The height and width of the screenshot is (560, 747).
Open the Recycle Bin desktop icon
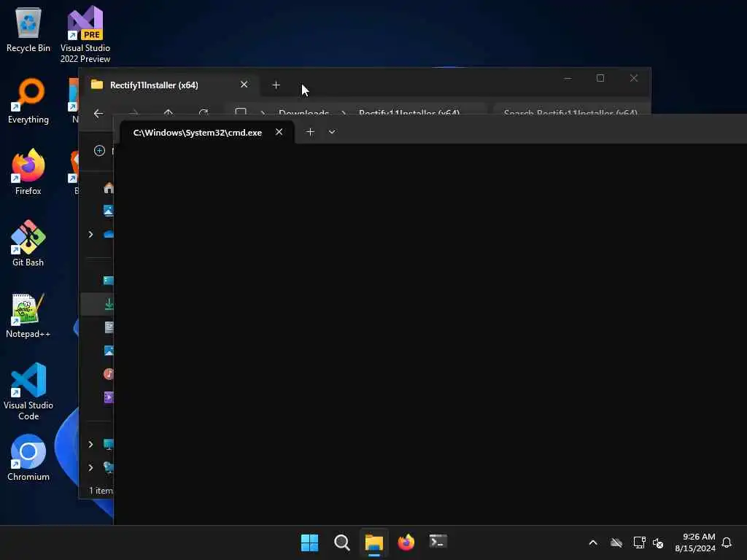coord(28,30)
